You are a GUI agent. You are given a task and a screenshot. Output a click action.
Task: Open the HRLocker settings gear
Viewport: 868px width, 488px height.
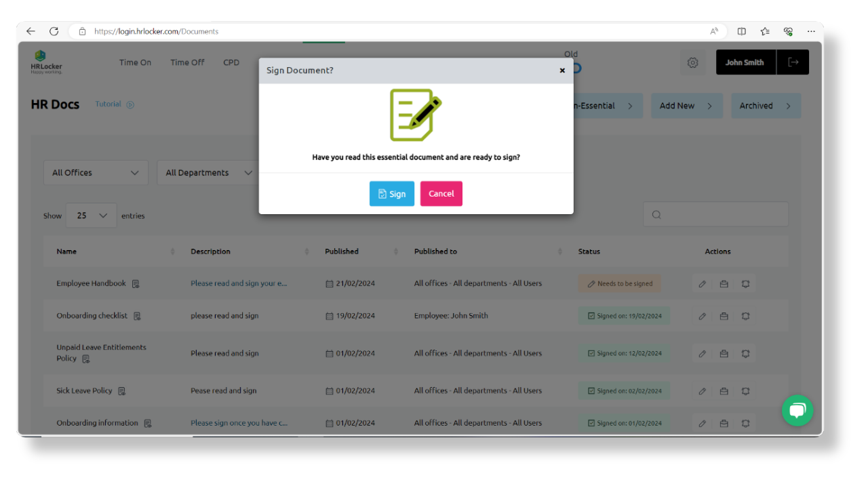[692, 62]
